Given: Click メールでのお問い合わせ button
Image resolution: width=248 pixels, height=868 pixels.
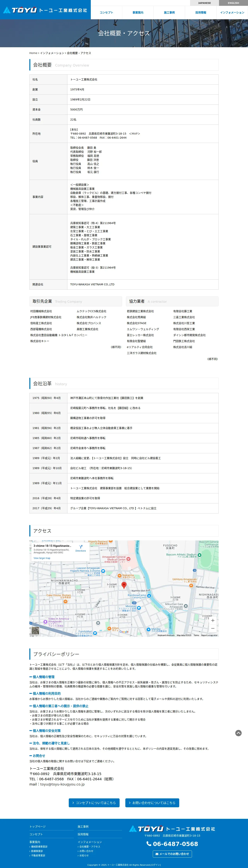Looking at the screenshot, I should point(172,854).
